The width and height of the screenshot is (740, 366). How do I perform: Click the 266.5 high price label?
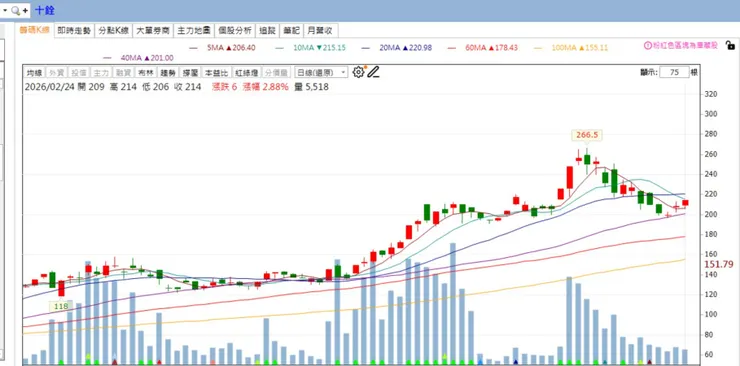587,135
